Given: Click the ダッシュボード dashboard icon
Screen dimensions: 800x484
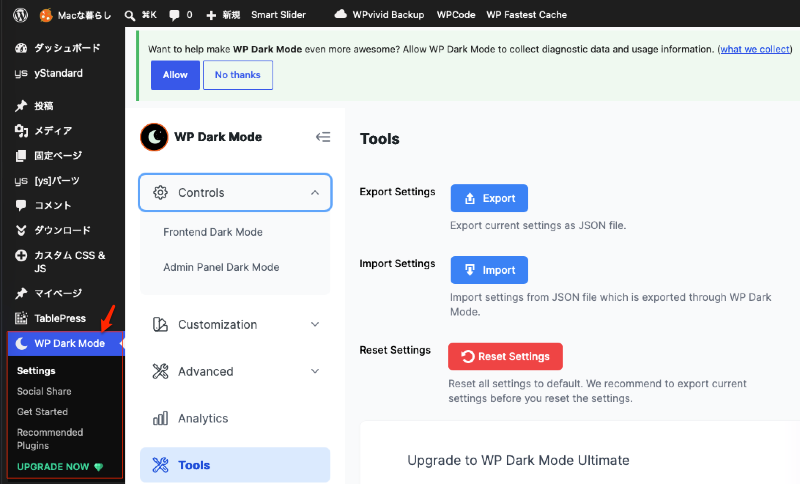Looking at the screenshot, I should [21, 48].
